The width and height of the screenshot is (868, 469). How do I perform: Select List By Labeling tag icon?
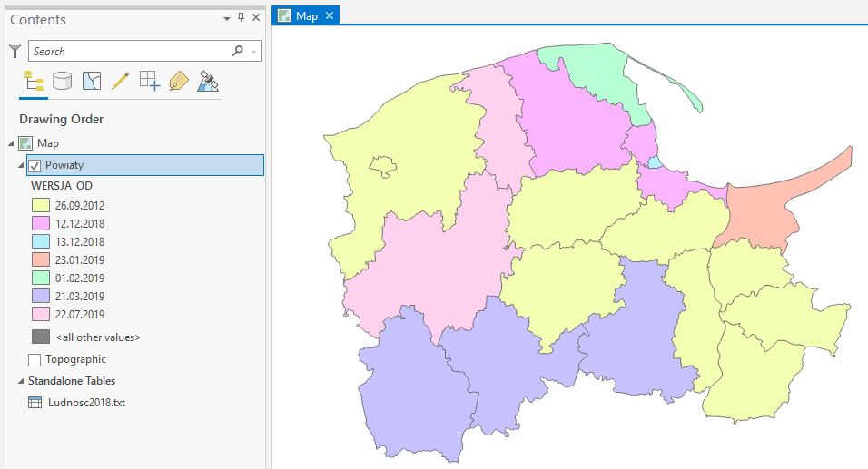pyautogui.click(x=178, y=82)
